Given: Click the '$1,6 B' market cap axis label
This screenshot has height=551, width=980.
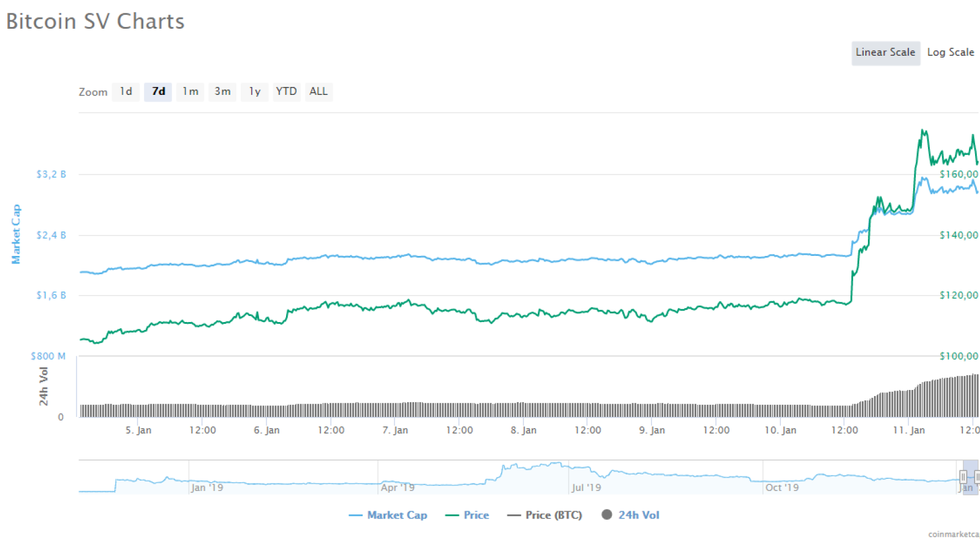Looking at the screenshot, I should [51, 295].
